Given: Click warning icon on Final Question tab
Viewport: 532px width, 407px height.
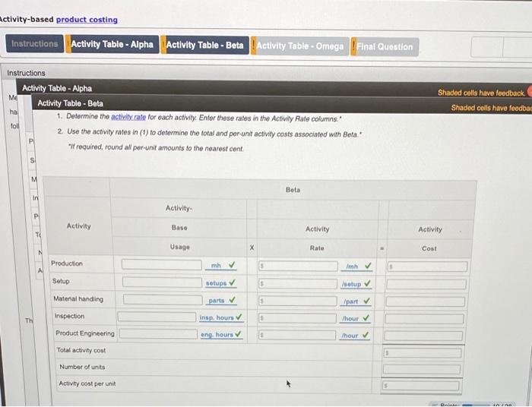Looking at the screenshot, I should click(353, 46).
